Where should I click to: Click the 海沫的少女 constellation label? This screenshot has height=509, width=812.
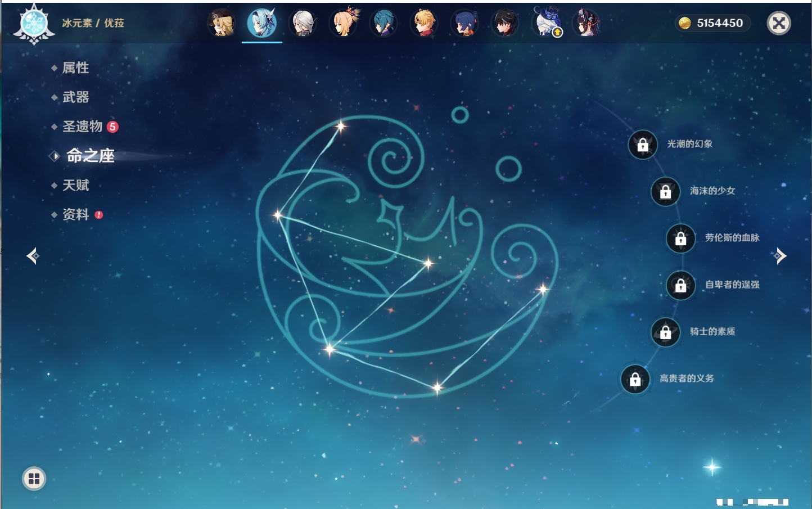[x=712, y=191]
